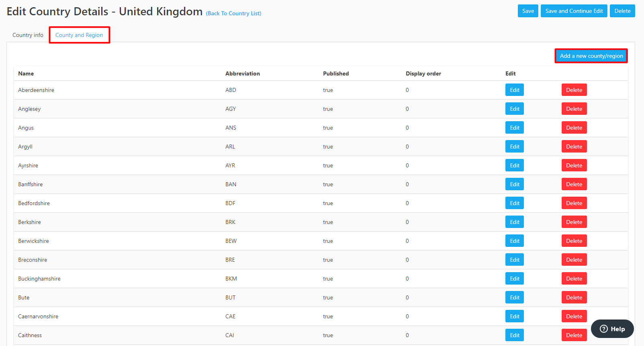Click Save and Continue Edit

tap(574, 11)
